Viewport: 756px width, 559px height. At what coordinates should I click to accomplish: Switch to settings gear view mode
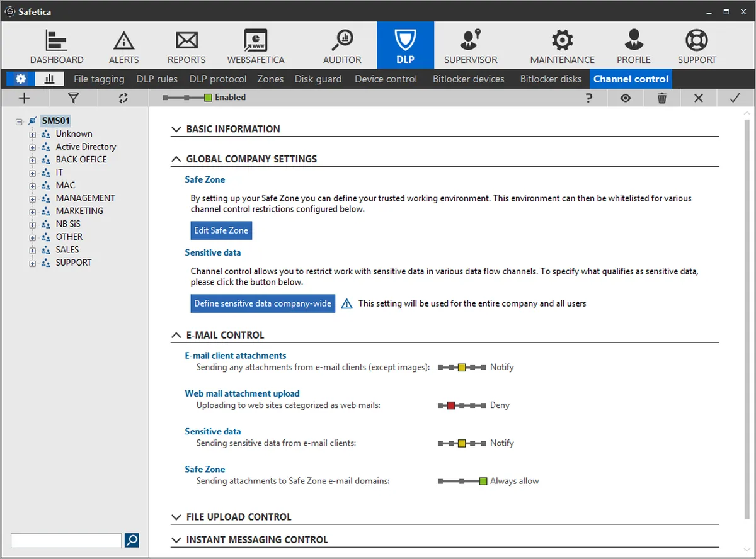coord(21,79)
